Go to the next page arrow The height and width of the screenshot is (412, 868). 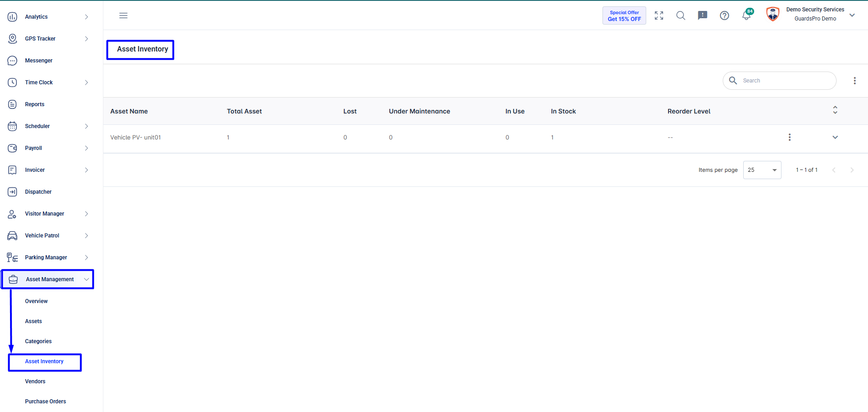(x=852, y=170)
